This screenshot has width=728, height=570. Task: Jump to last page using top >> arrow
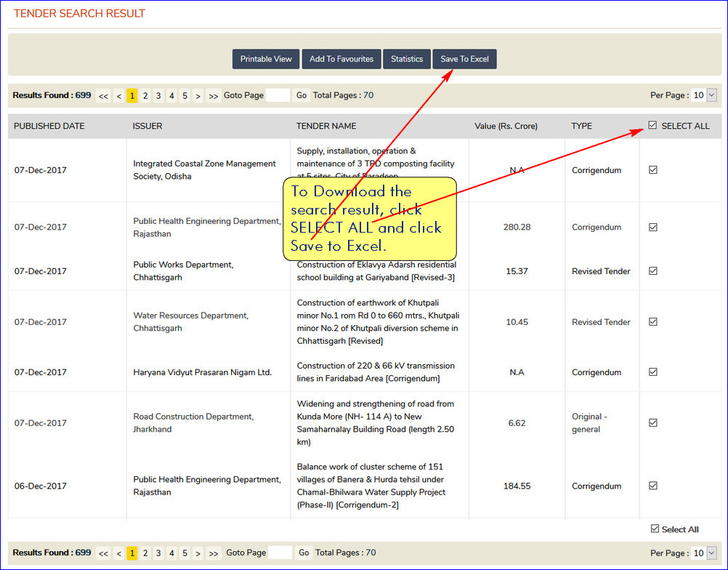tap(213, 95)
